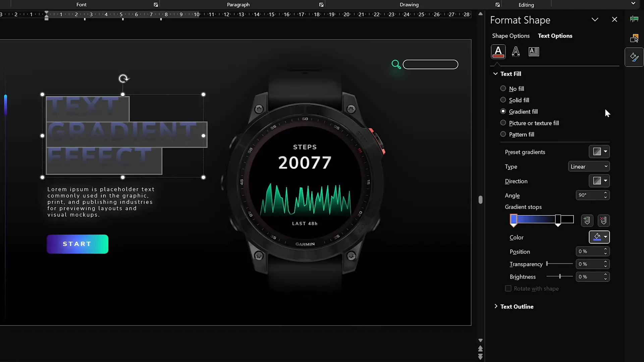Open Paragraph dialog launcher icon

click(x=321, y=5)
